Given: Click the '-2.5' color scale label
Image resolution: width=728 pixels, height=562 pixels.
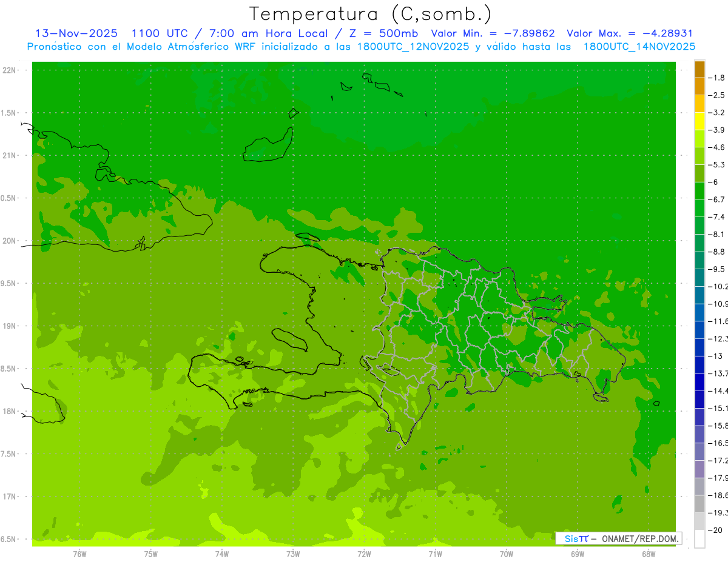Looking at the screenshot, I should (x=716, y=95).
